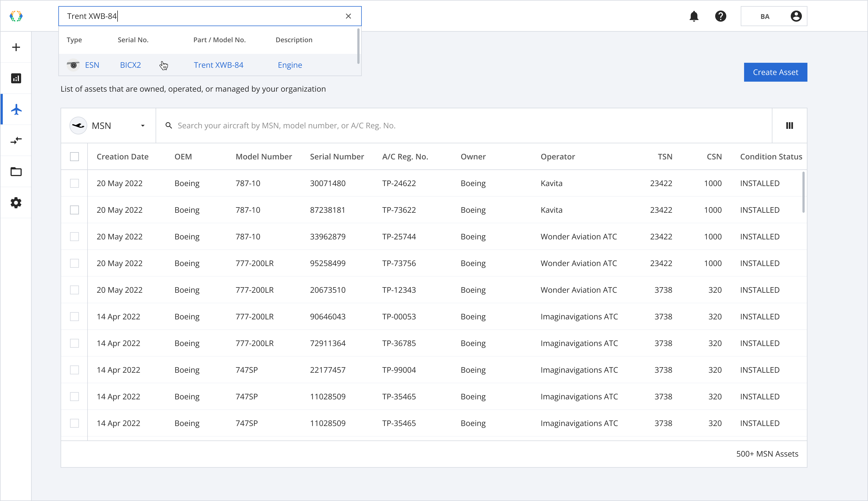This screenshot has height=501, width=868.
Task: Click the magnifier icon in aircraft search
Action: click(169, 126)
